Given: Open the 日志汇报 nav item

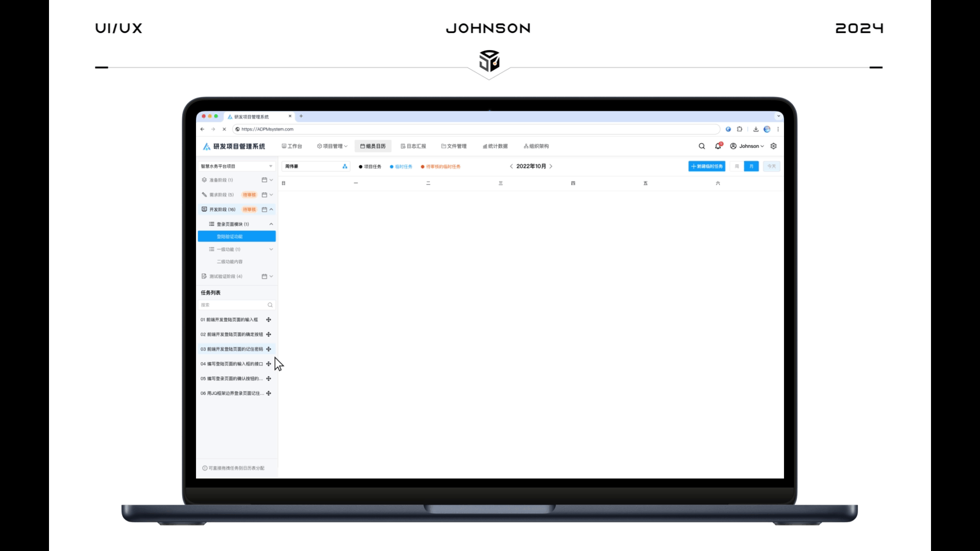Looking at the screenshot, I should tap(413, 146).
